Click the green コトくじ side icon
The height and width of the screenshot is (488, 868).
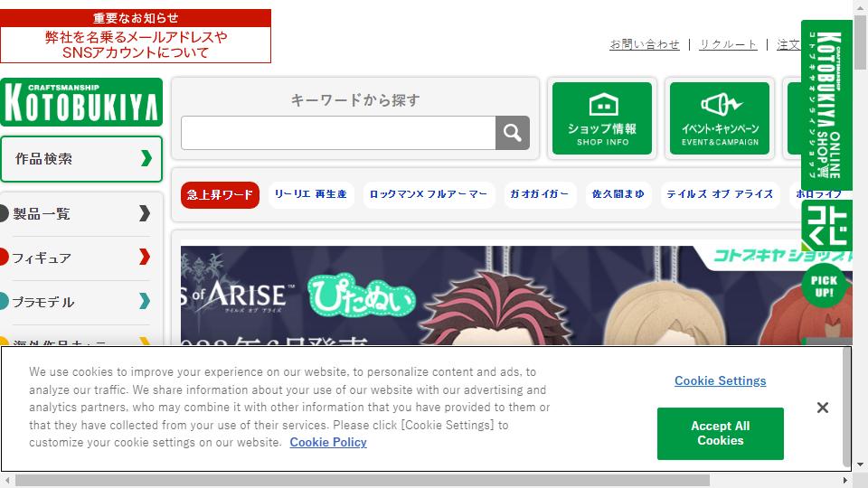[826, 225]
